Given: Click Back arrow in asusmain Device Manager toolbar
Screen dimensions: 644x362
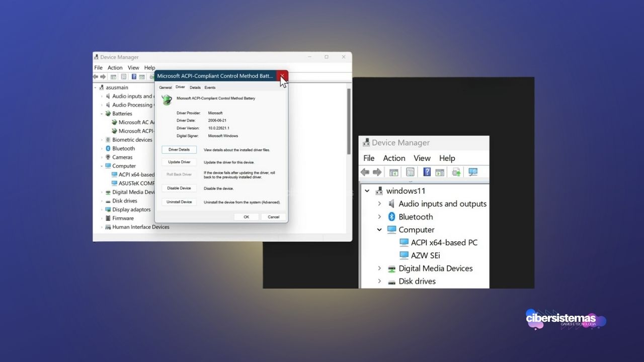Looking at the screenshot, I should tap(96, 77).
